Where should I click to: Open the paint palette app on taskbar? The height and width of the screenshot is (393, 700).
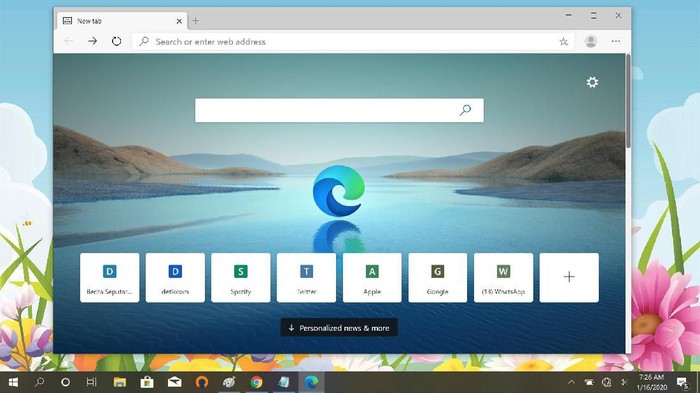229,382
